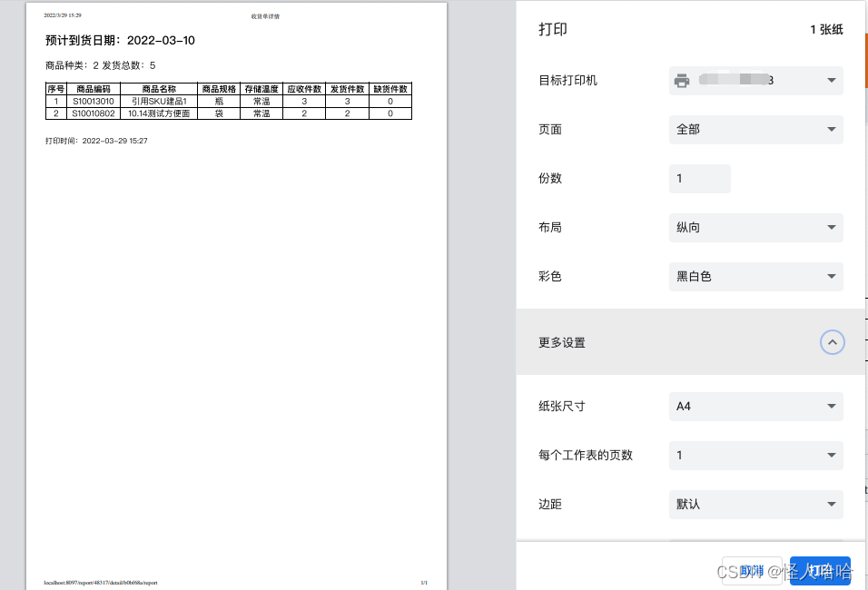Click the 1/1 page number in preview
868x590 pixels.
[424, 582]
